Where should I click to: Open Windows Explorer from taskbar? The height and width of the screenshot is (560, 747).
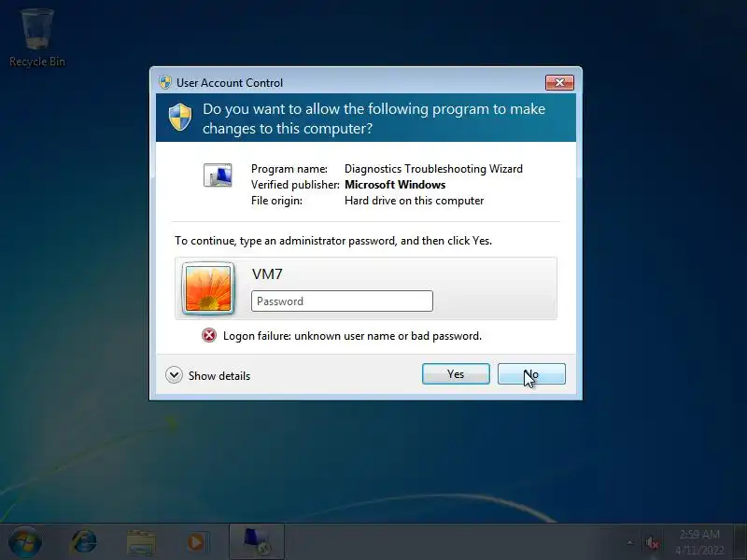click(x=141, y=542)
